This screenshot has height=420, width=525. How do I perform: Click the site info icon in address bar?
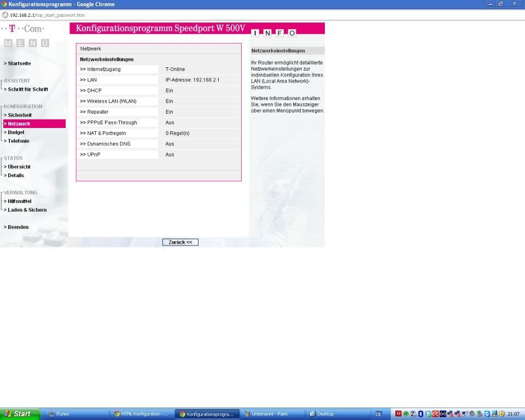pyautogui.click(x=5, y=15)
